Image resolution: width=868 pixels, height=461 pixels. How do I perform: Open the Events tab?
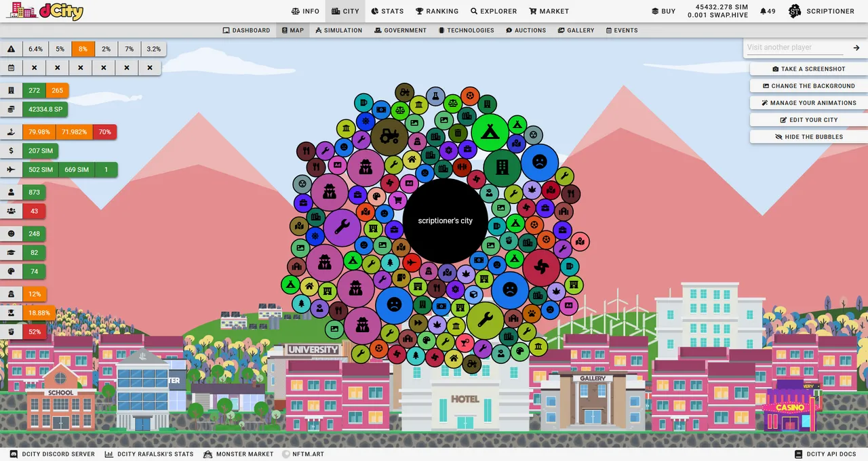pyautogui.click(x=622, y=31)
